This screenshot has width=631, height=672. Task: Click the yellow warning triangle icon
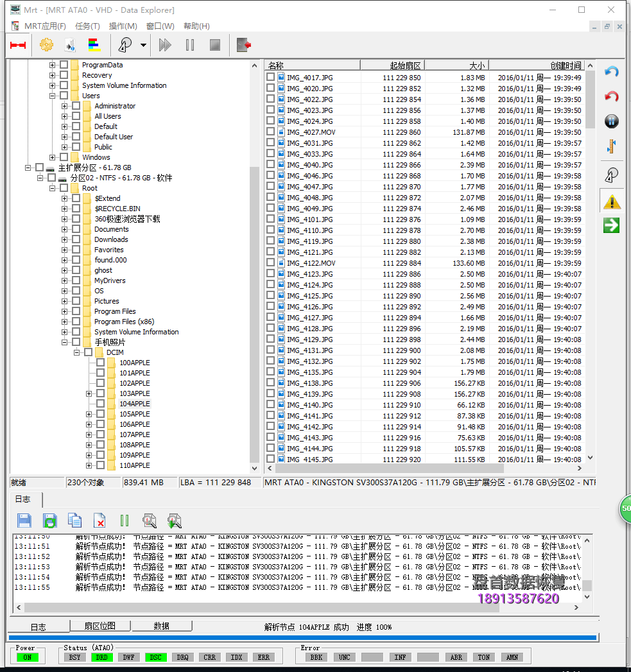612,202
